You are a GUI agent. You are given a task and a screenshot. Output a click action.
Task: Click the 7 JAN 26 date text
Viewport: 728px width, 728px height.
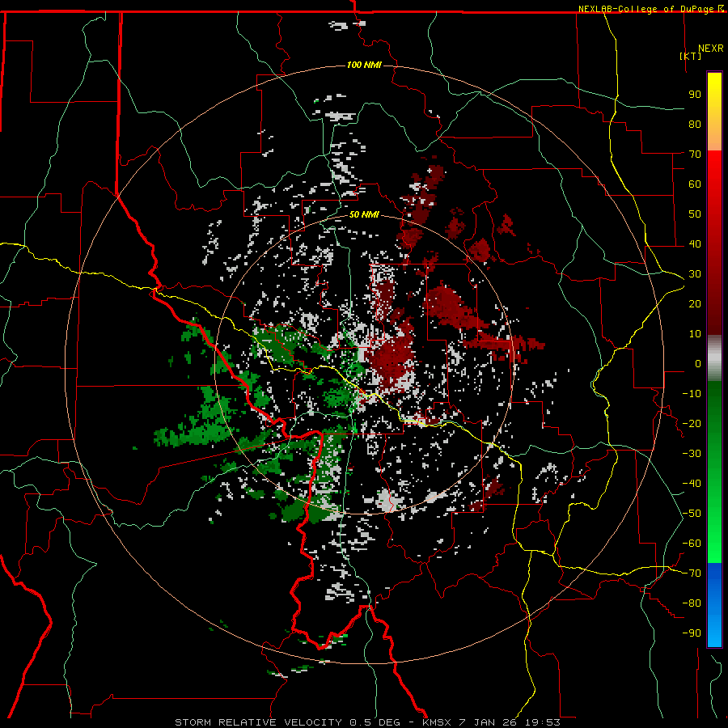pos(488,722)
